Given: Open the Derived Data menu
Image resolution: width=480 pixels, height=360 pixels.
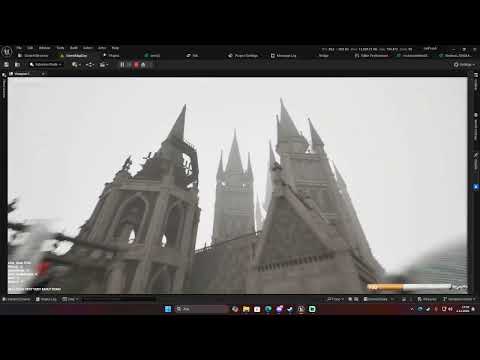Looking at the screenshot, I should pos(380,299).
